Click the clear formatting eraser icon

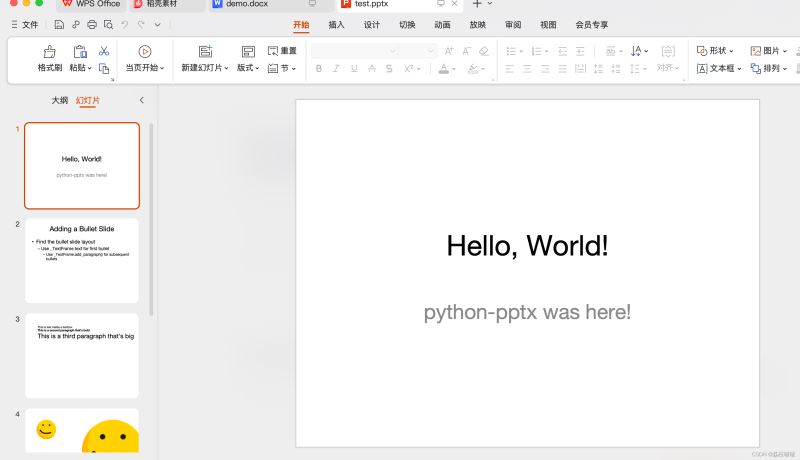click(x=484, y=51)
